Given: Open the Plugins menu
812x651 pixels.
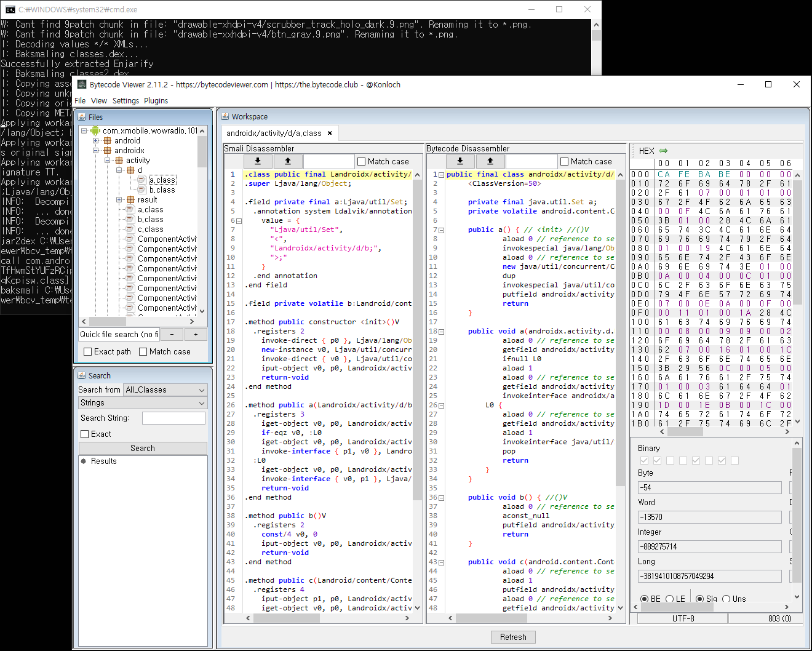Looking at the screenshot, I should tap(156, 100).
